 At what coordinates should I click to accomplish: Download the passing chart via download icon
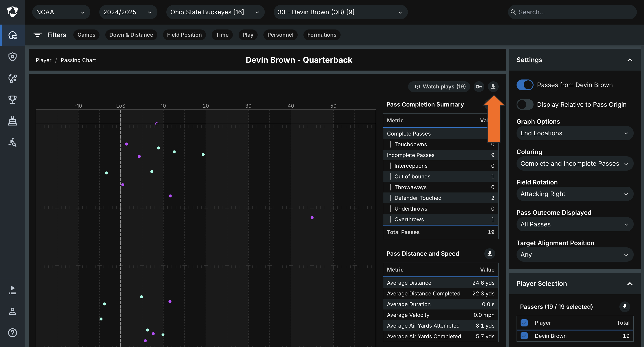click(x=493, y=87)
